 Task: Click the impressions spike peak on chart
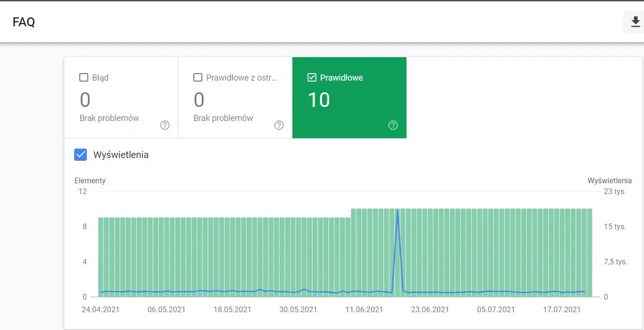[x=398, y=211]
